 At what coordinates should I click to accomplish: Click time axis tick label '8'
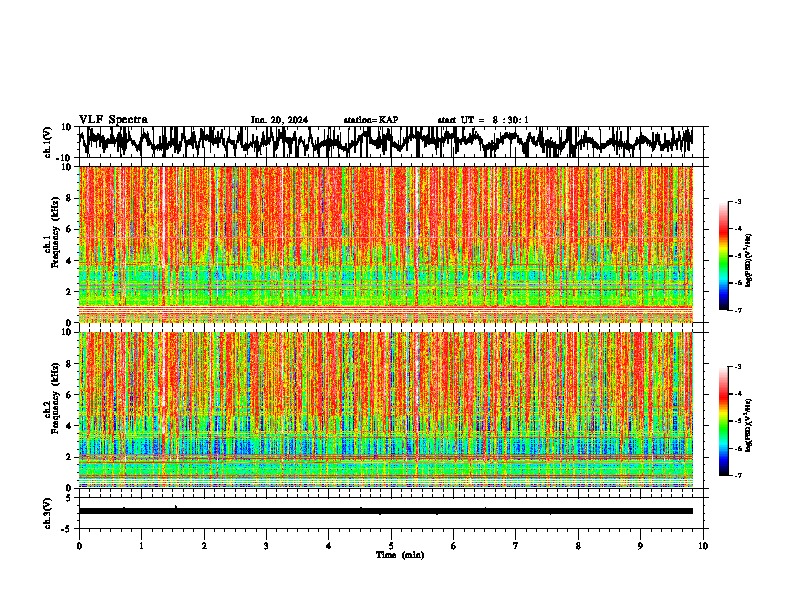[x=578, y=546]
